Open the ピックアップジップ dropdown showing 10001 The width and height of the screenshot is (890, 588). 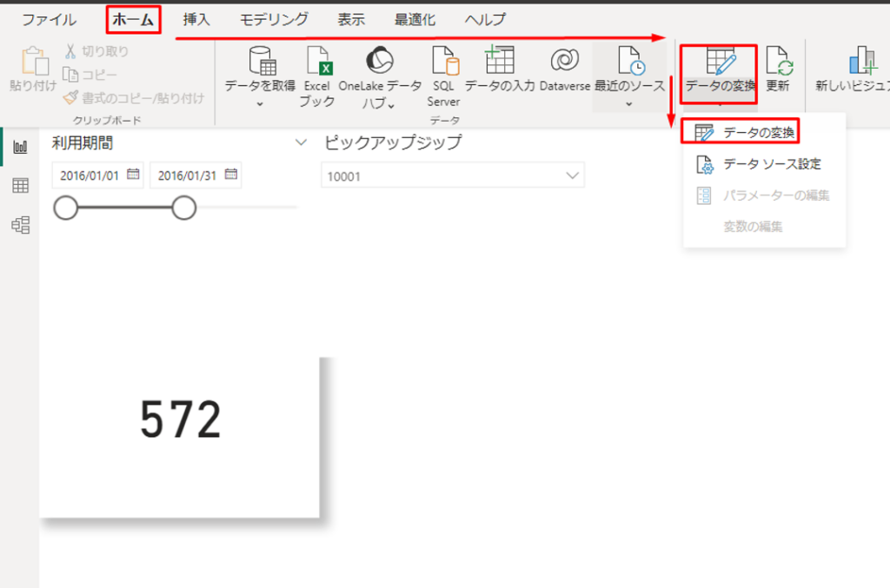point(453,175)
